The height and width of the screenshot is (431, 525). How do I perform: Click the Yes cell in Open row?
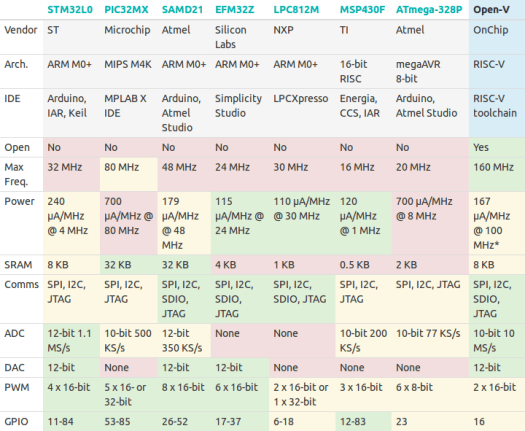(x=497, y=148)
